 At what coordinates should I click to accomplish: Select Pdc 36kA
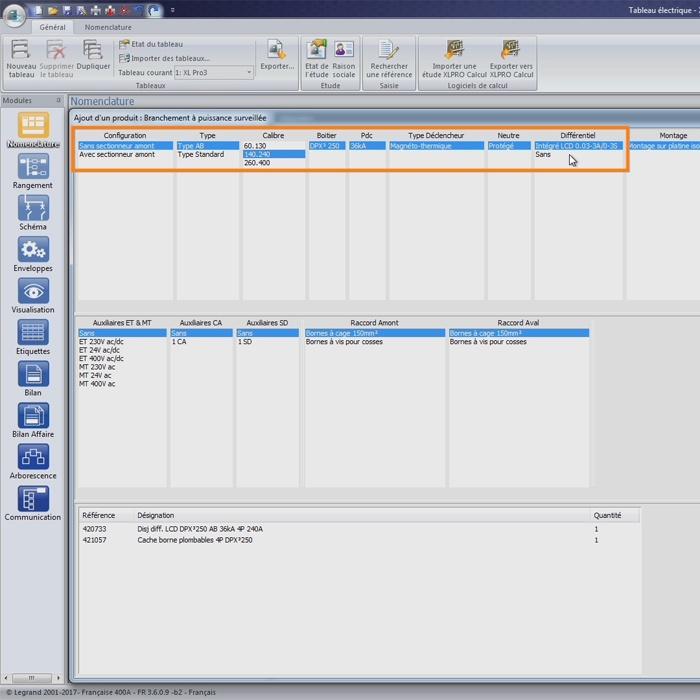367,146
